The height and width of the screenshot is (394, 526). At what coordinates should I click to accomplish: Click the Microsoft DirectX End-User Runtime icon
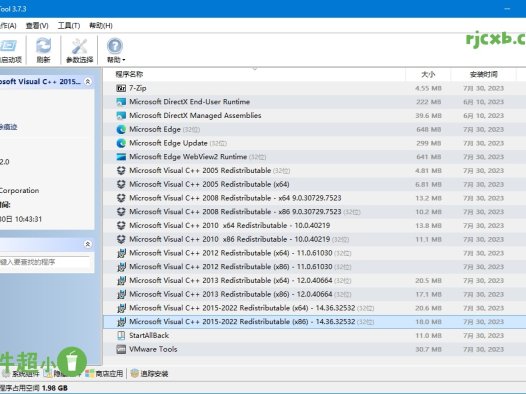coord(121,102)
